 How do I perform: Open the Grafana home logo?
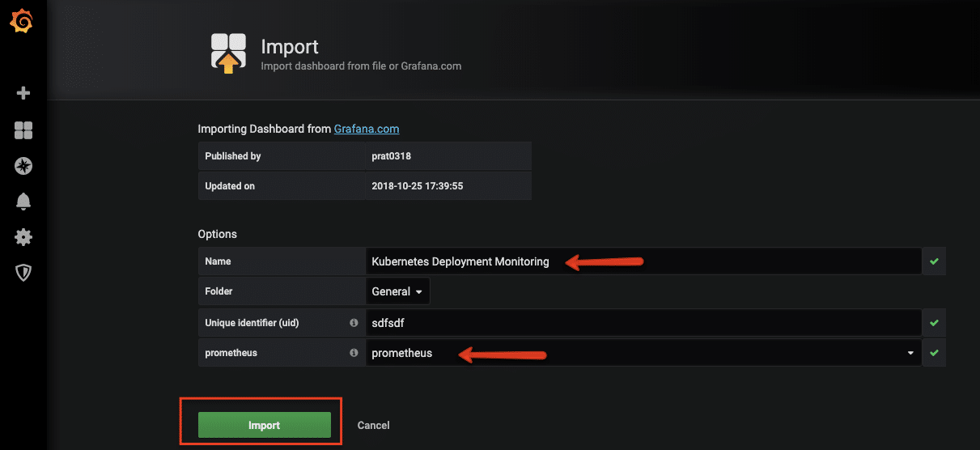(22, 22)
